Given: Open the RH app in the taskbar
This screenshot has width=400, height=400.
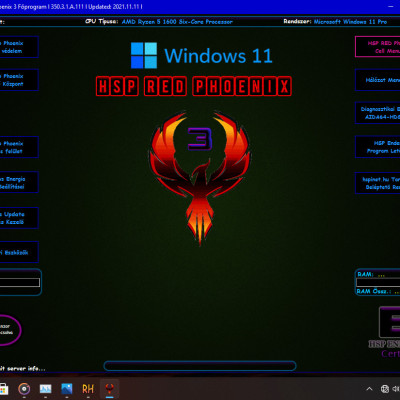Looking at the screenshot, I should click(88, 389).
